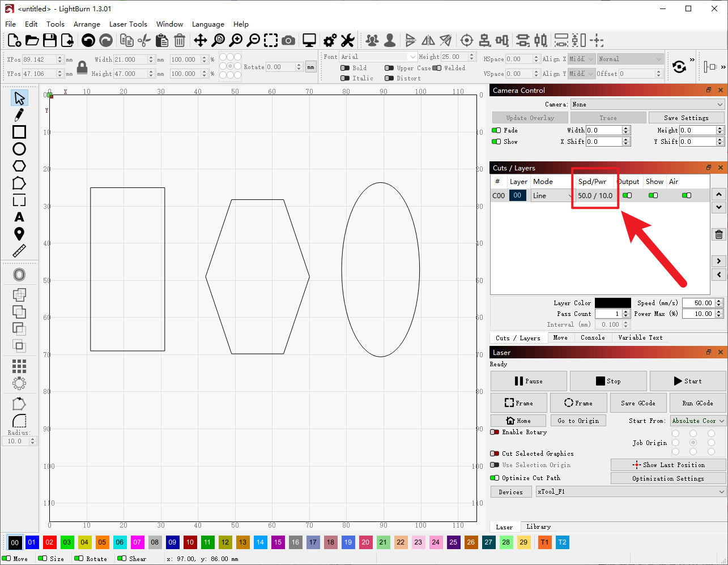Click the XPos value field
728x565 pixels.
[39, 59]
